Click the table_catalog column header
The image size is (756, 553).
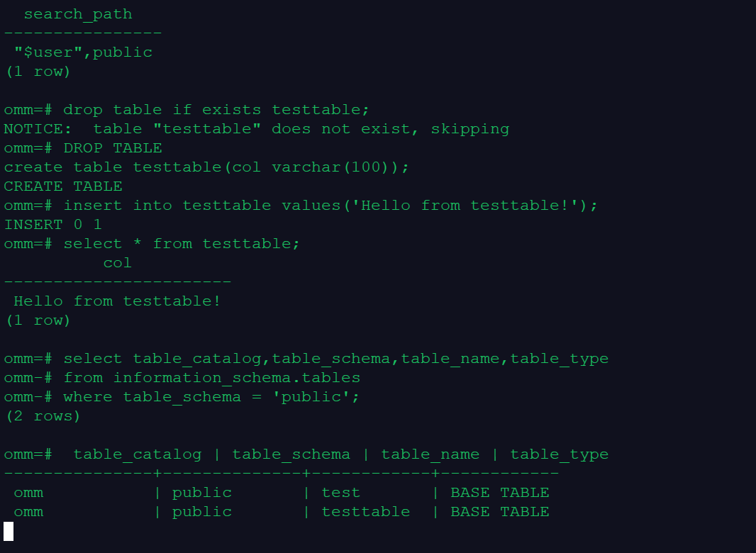coord(137,454)
